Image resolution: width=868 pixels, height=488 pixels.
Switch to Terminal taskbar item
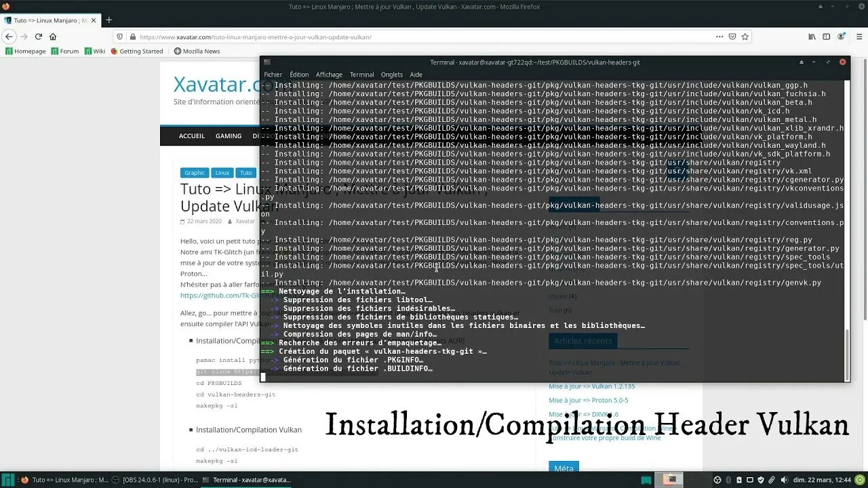(x=246, y=480)
